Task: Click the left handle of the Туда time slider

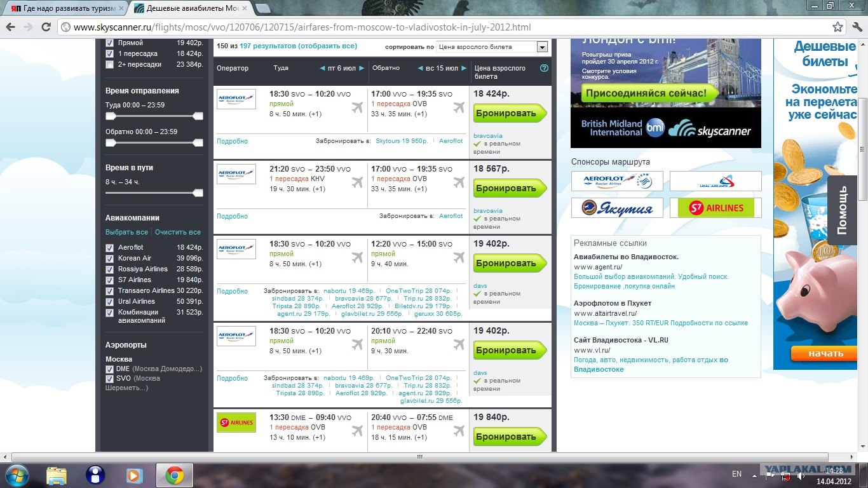Action: click(111, 116)
